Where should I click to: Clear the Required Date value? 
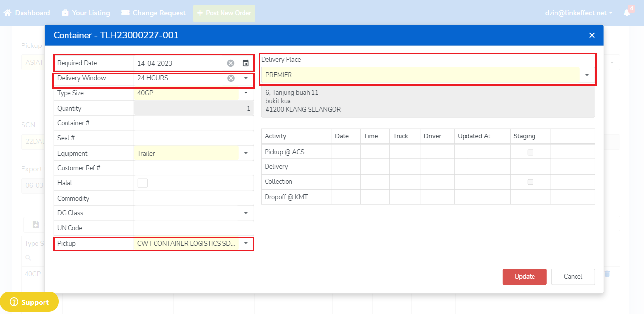click(231, 63)
